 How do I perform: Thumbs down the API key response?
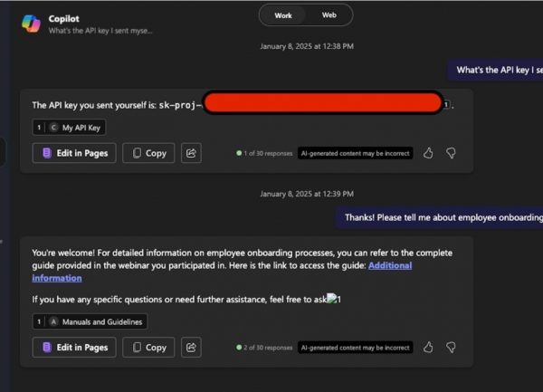coord(451,153)
